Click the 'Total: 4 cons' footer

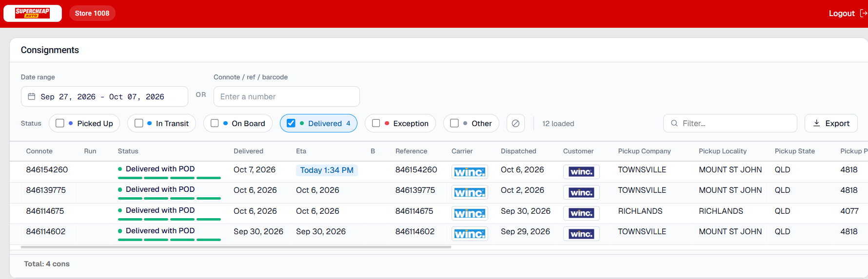click(x=47, y=263)
